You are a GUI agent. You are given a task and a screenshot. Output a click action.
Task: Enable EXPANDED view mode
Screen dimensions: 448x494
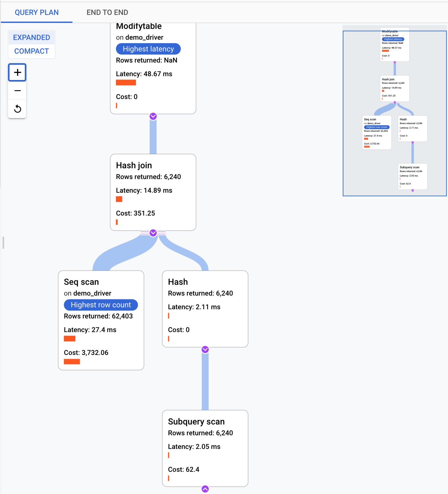pyautogui.click(x=31, y=37)
